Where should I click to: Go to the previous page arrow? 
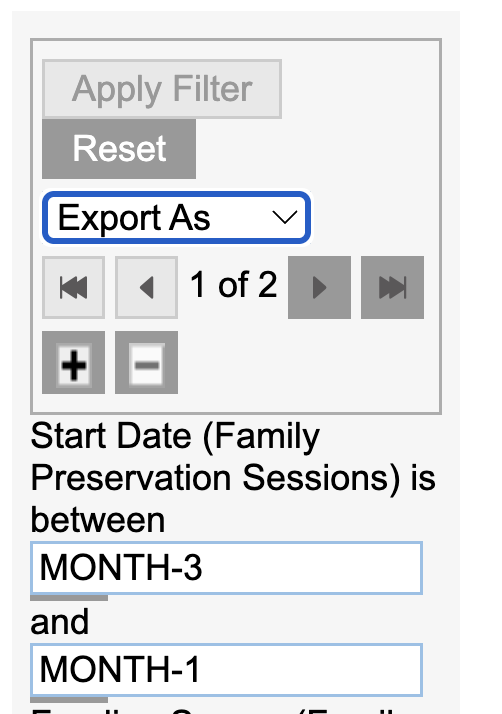146,287
